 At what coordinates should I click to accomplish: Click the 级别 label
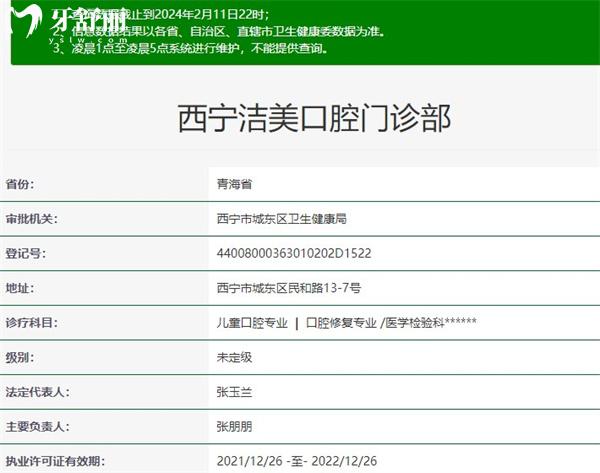click(x=20, y=357)
